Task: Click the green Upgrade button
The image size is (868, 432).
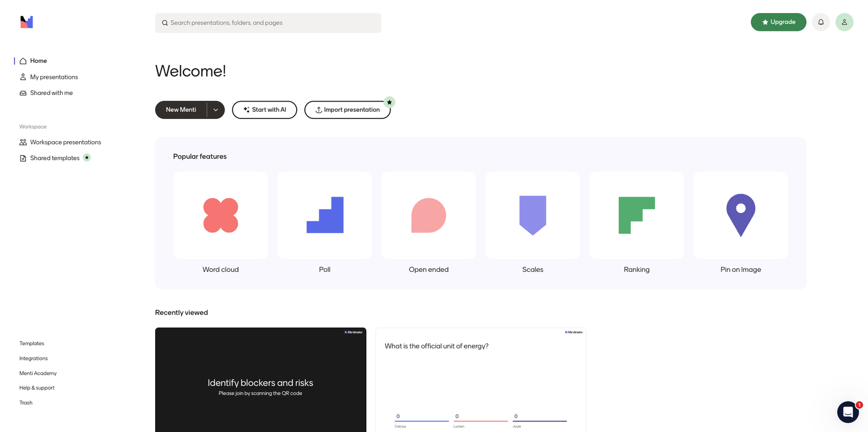Action: 778,22
